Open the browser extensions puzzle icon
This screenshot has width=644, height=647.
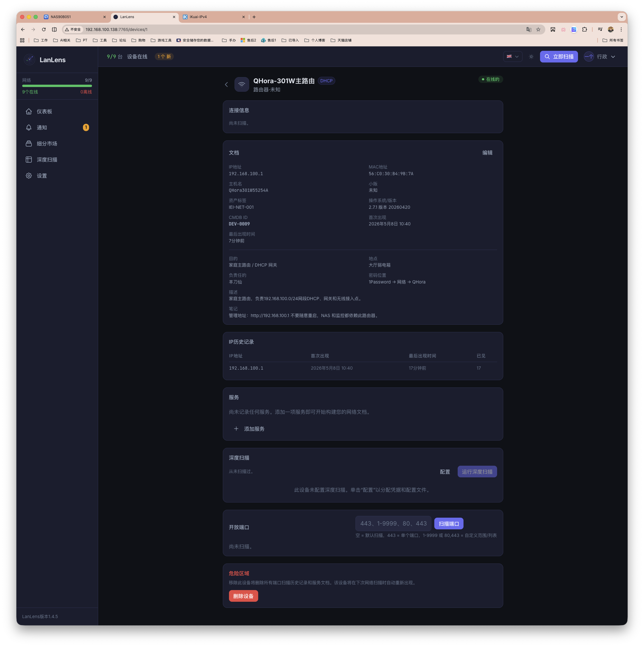(x=584, y=29)
